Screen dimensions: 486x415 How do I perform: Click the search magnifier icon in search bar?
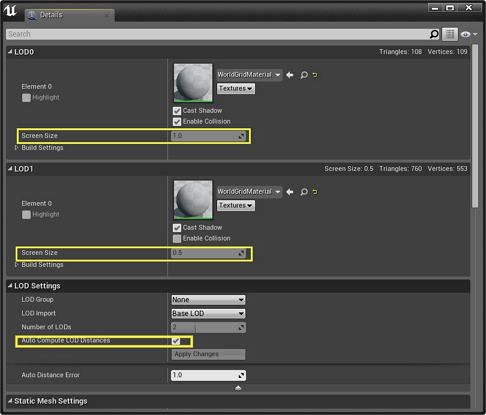coord(434,34)
